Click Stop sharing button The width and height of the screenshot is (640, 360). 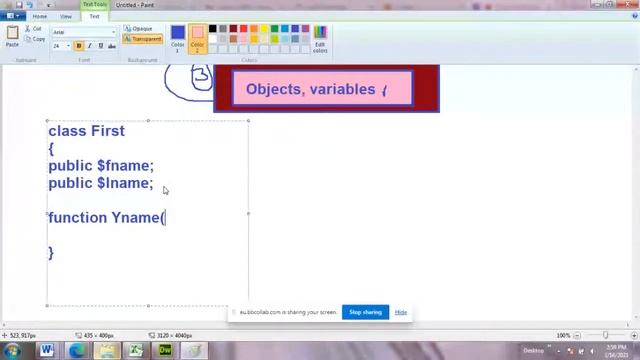click(365, 312)
